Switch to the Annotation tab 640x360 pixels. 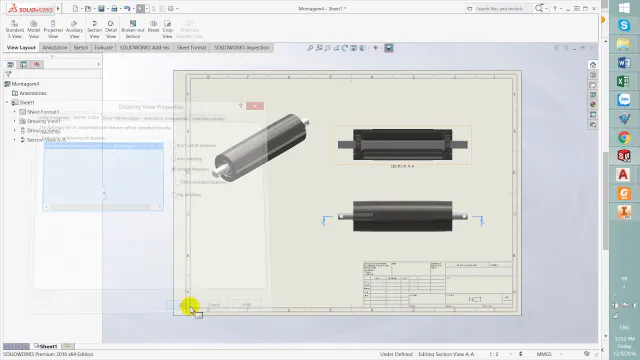55,48
